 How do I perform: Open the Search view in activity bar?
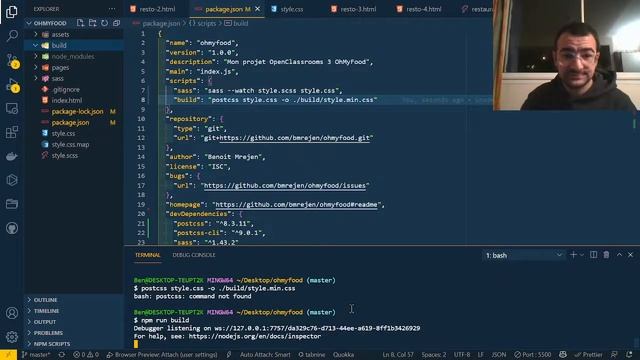12,36
